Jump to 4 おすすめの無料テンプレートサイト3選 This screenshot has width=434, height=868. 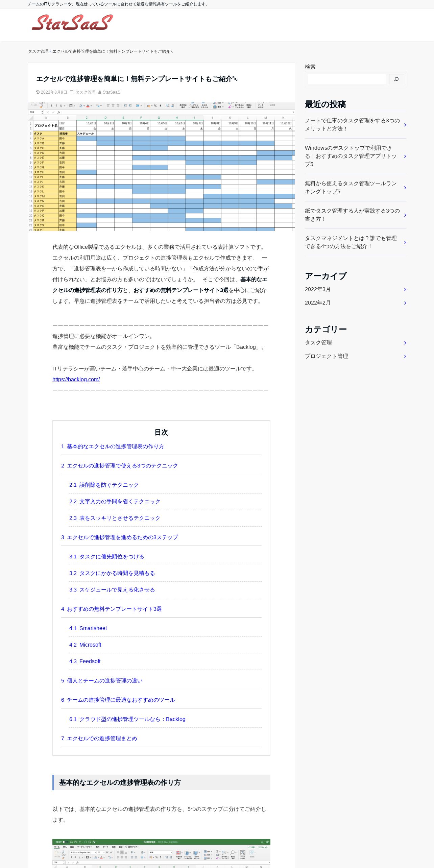[x=111, y=609]
